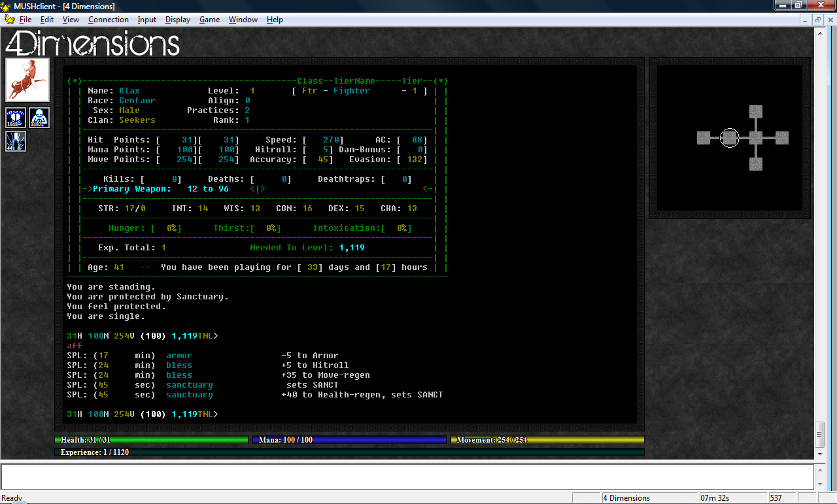Click the race value 'Centaur'

click(137, 101)
